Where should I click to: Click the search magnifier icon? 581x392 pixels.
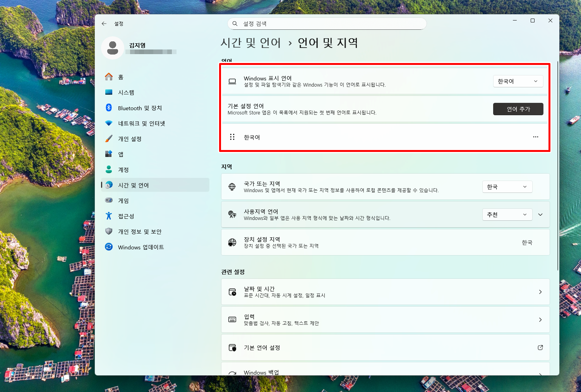(235, 24)
